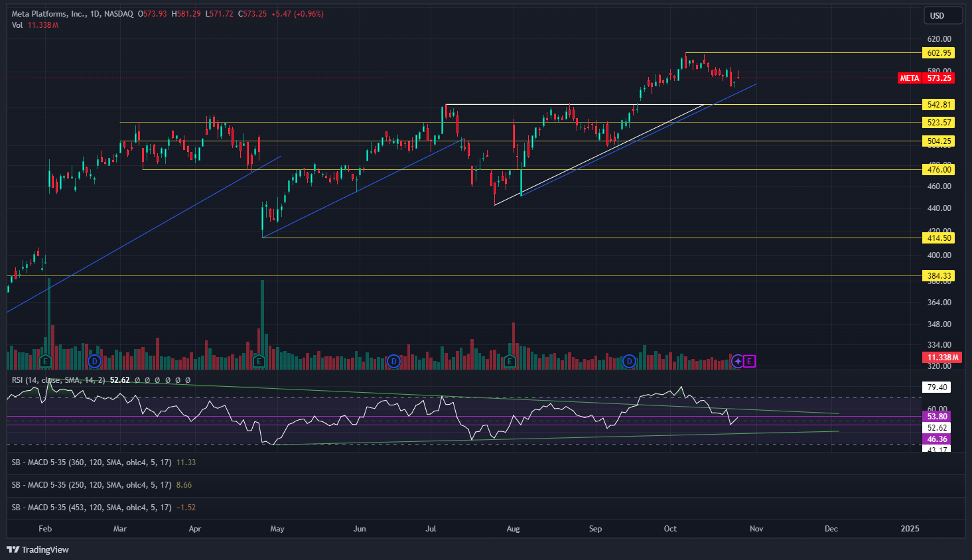The image size is (972, 560).
Task: Click the red 11.338M volume axis label
Action: point(942,358)
